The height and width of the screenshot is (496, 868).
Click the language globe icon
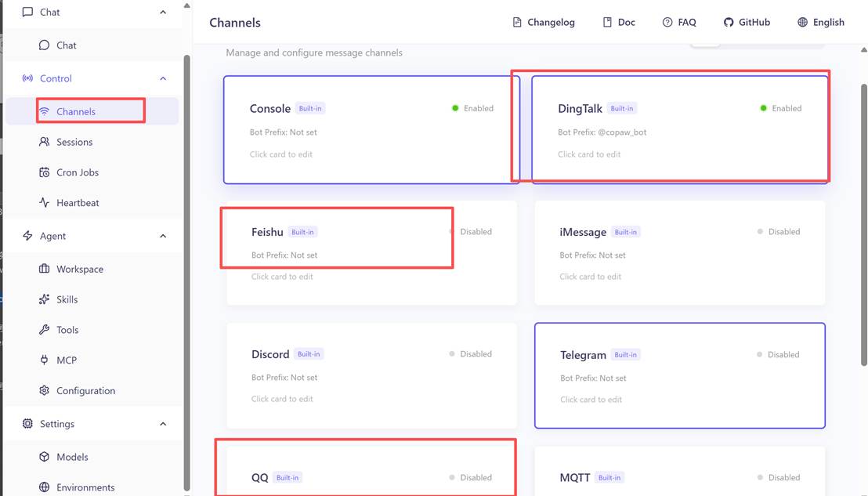pos(803,22)
